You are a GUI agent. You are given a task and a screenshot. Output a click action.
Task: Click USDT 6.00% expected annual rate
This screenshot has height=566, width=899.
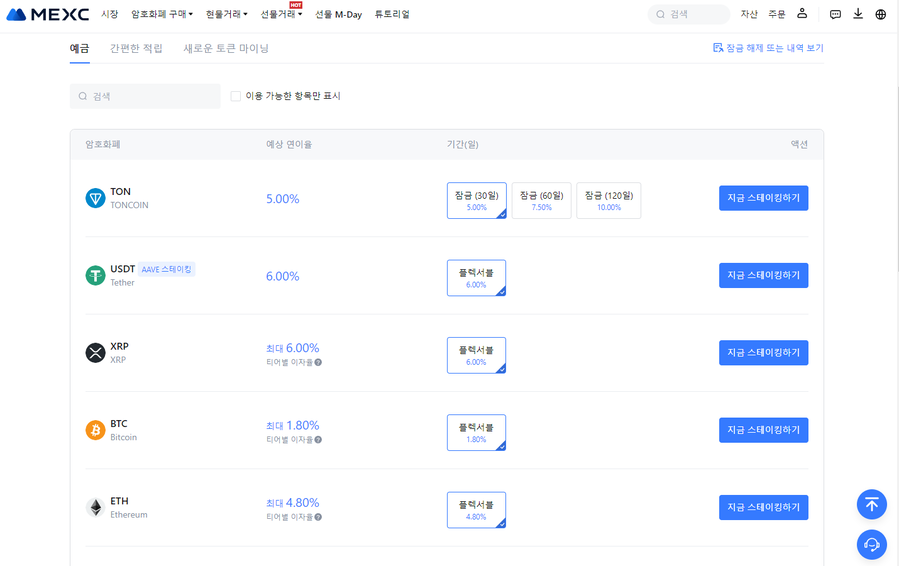283,276
